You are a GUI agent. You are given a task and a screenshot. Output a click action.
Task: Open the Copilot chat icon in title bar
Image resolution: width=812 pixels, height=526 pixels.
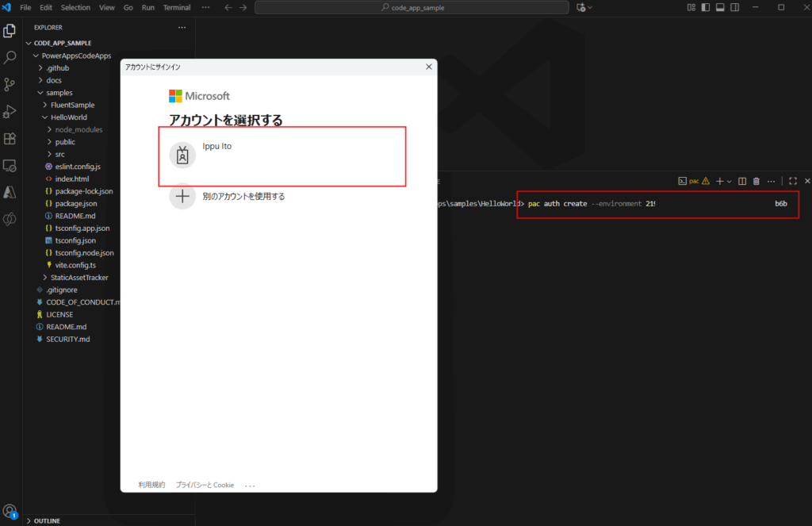(x=581, y=7)
